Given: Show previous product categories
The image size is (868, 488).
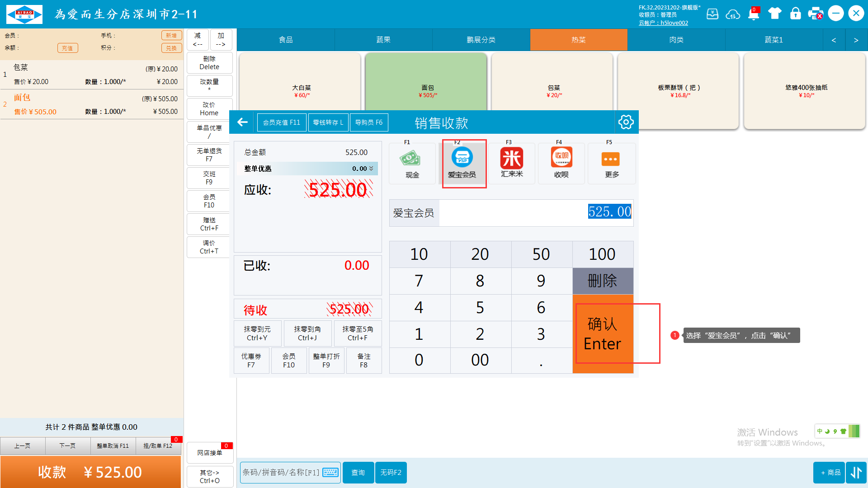Looking at the screenshot, I should coord(834,40).
